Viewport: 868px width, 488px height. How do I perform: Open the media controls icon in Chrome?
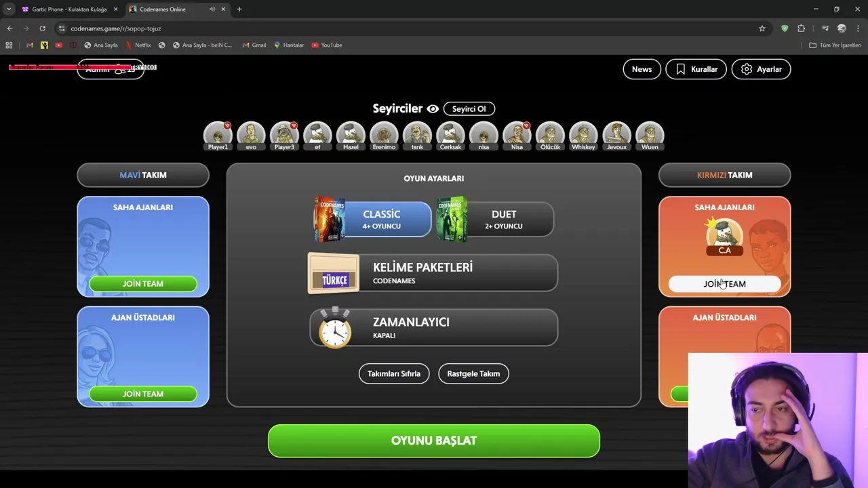tap(825, 28)
